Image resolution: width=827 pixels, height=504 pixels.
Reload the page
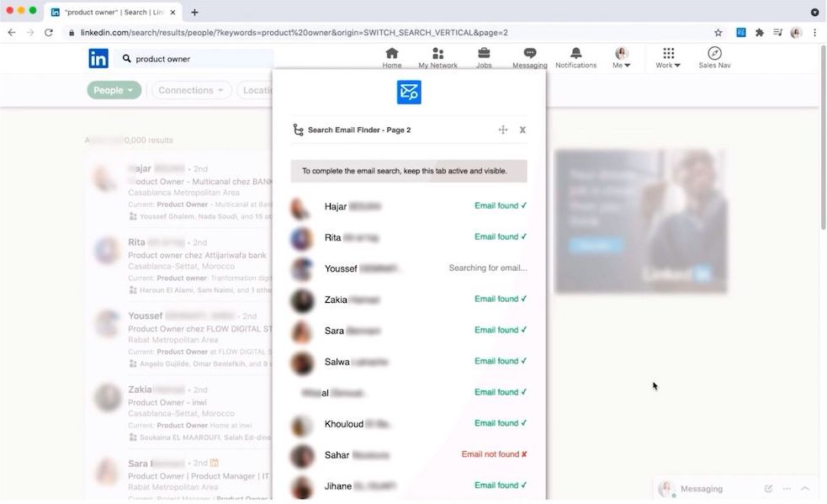pos(49,33)
